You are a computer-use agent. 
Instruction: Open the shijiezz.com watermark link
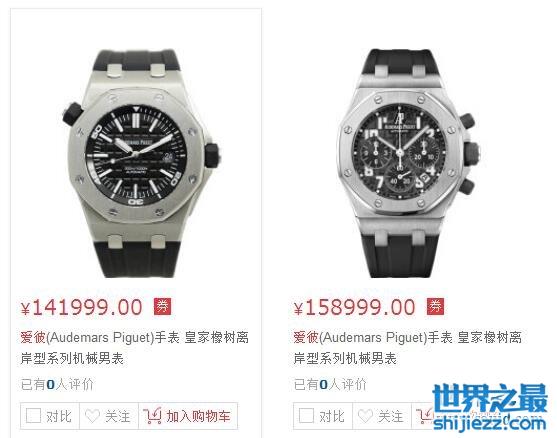tap(490, 423)
